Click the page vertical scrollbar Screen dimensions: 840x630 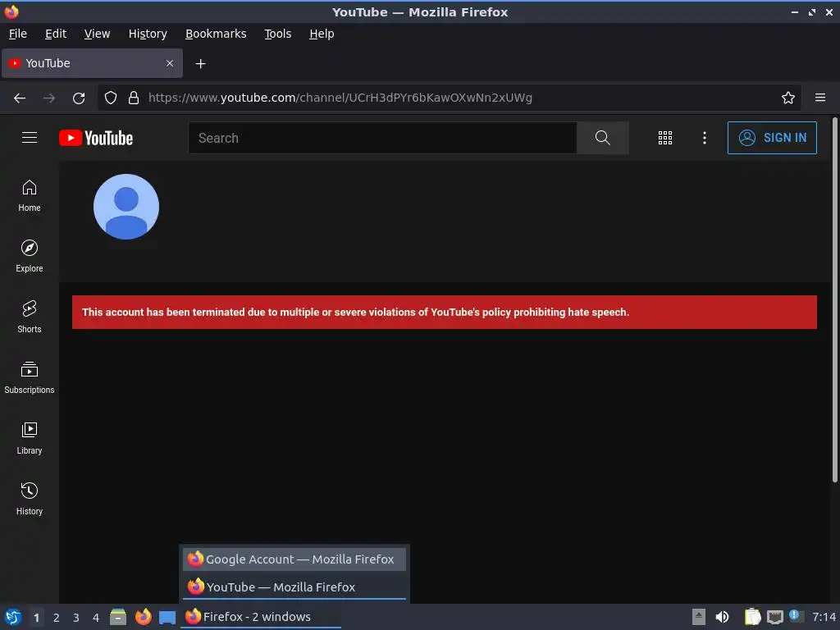click(834, 300)
